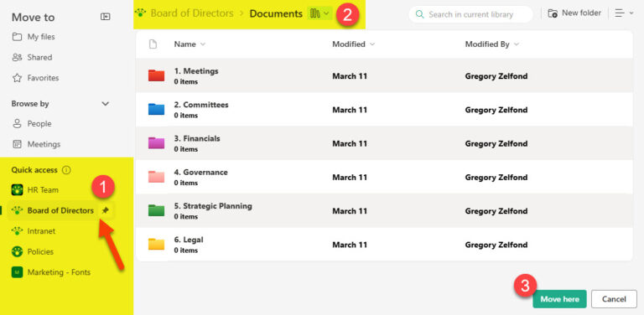Browse by People icon

point(17,124)
